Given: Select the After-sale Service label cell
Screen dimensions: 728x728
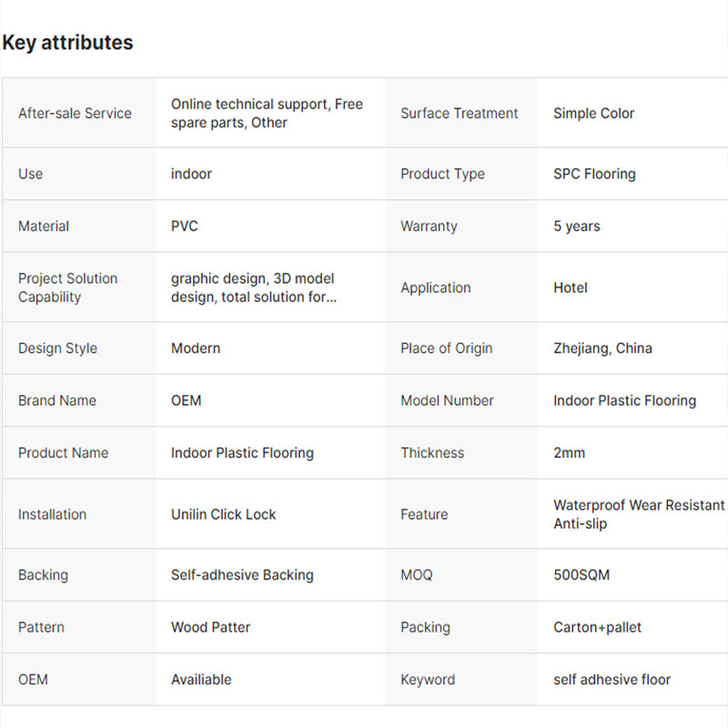Looking at the screenshot, I should tap(75, 114).
